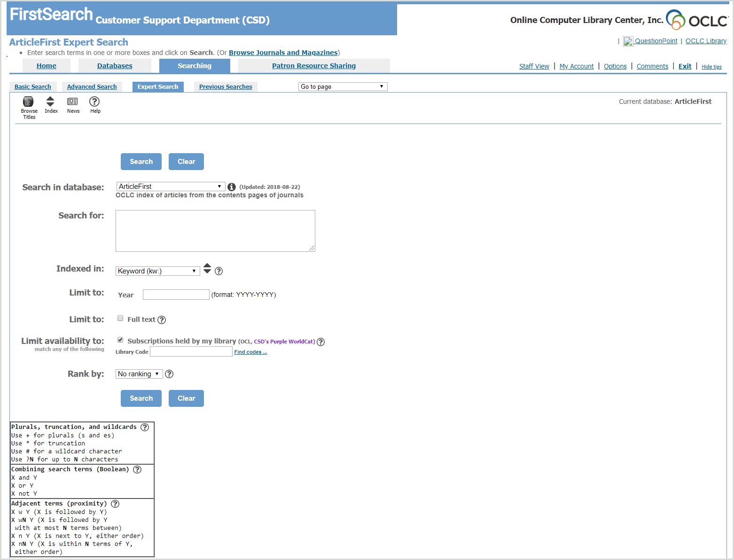This screenshot has height=560, width=734.
Task: Open the No ranking dropdown
Action: point(139,374)
